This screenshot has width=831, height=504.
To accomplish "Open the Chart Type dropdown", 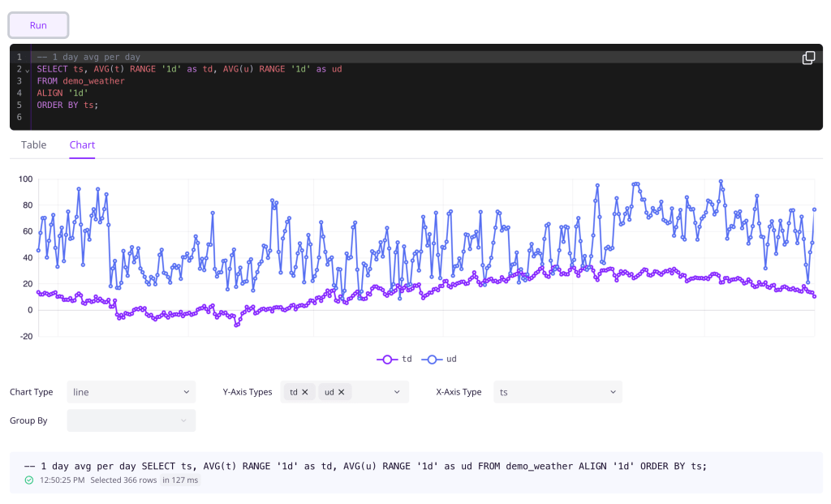I will [131, 392].
